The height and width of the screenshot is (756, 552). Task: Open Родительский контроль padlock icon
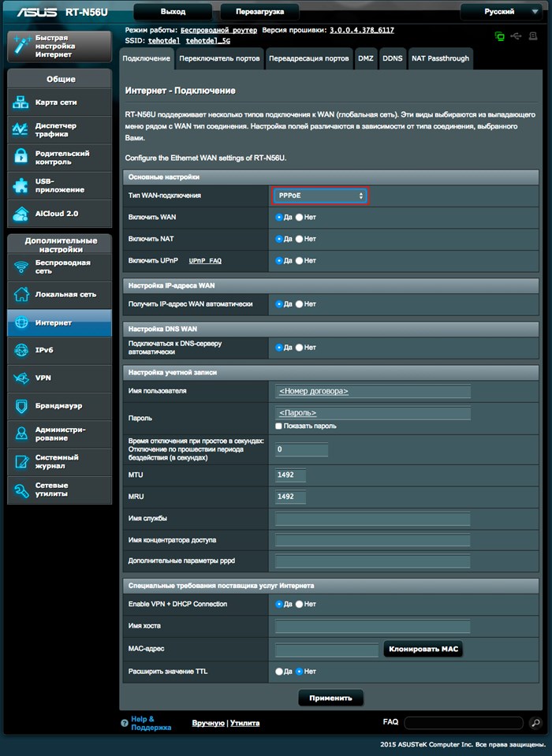[x=21, y=157]
